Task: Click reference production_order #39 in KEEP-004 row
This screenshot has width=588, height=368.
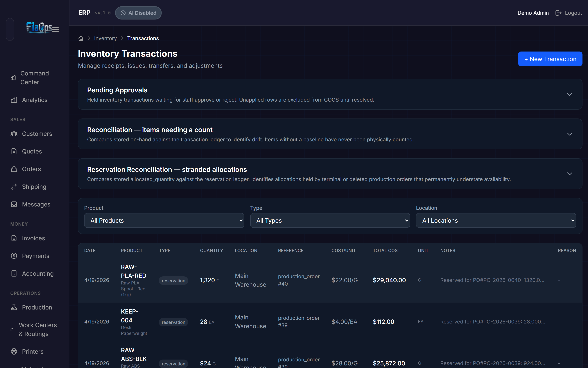Action: 299,322
